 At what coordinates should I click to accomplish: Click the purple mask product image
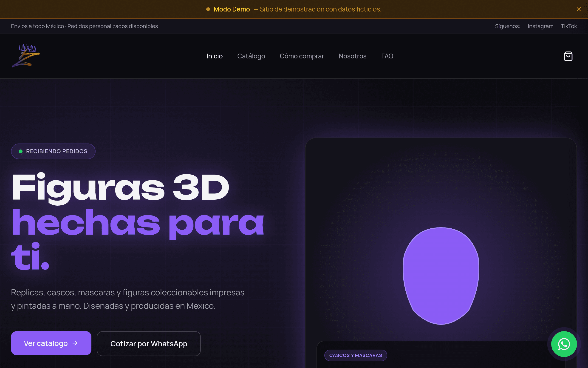coord(441,276)
